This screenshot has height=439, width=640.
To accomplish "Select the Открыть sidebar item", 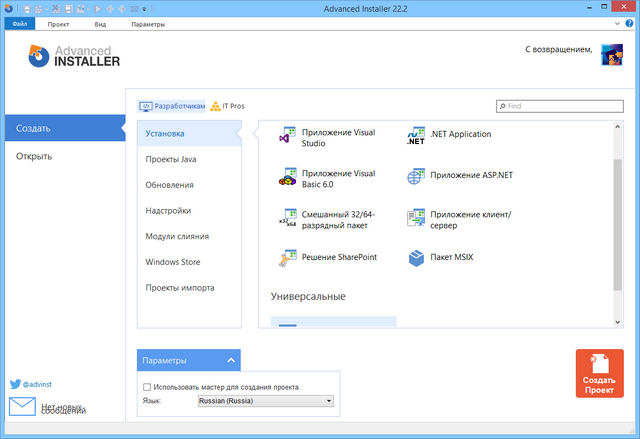I will (x=35, y=156).
